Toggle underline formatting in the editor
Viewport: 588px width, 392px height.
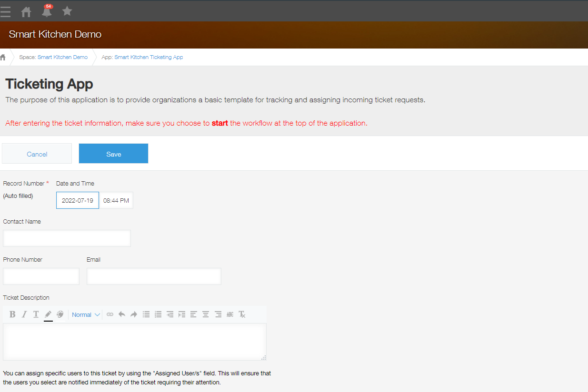[x=36, y=314]
